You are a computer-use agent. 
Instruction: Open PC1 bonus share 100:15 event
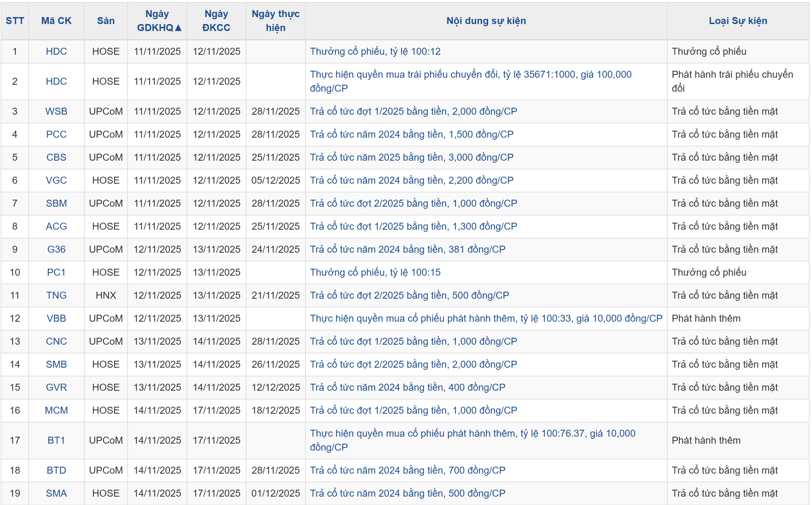tap(375, 272)
